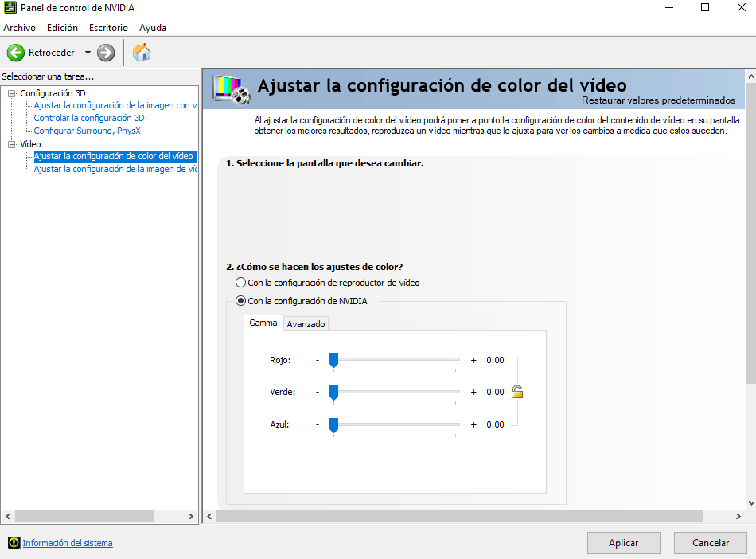Click the task tree scroll left arrow
The height and width of the screenshot is (559, 756).
8,516
